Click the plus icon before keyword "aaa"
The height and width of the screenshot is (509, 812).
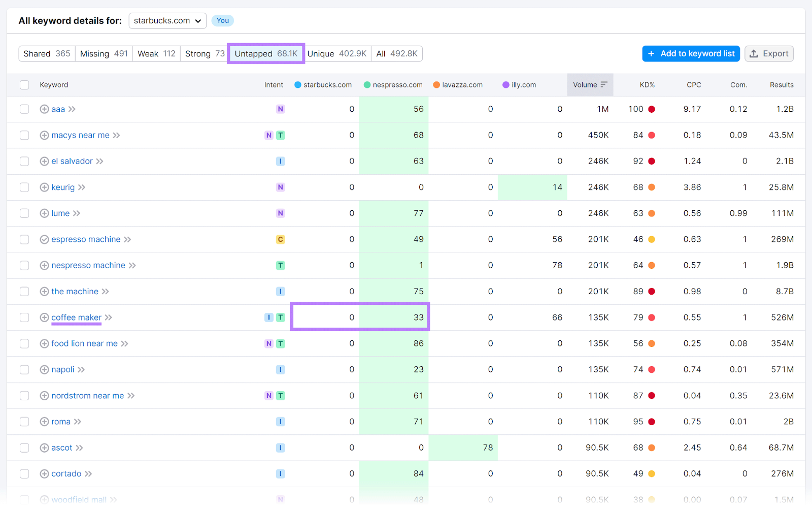44,109
